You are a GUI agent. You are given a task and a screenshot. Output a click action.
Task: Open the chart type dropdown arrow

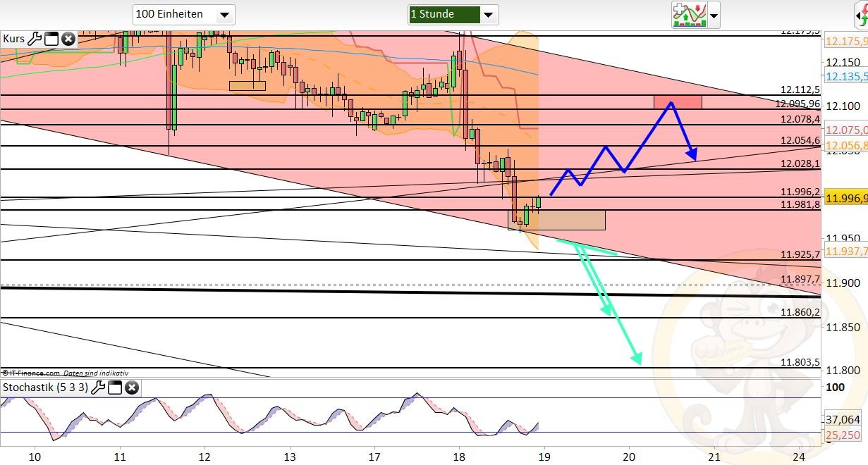pos(713,15)
